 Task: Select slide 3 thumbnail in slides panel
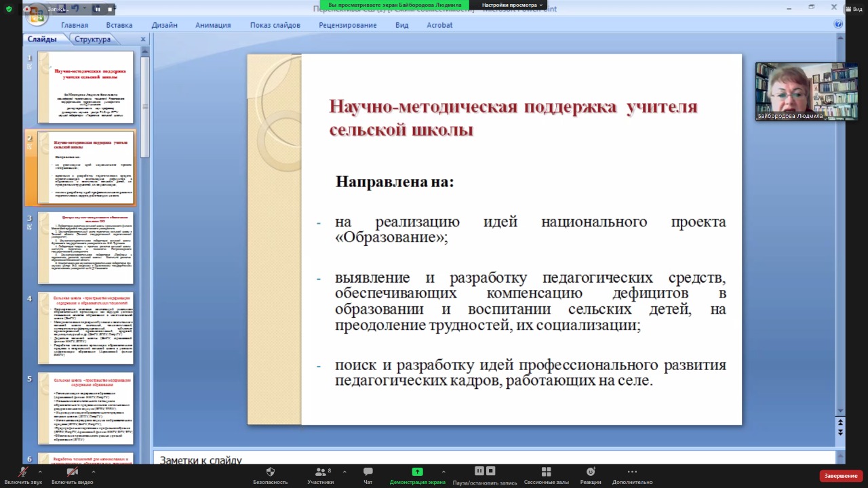[x=85, y=248]
